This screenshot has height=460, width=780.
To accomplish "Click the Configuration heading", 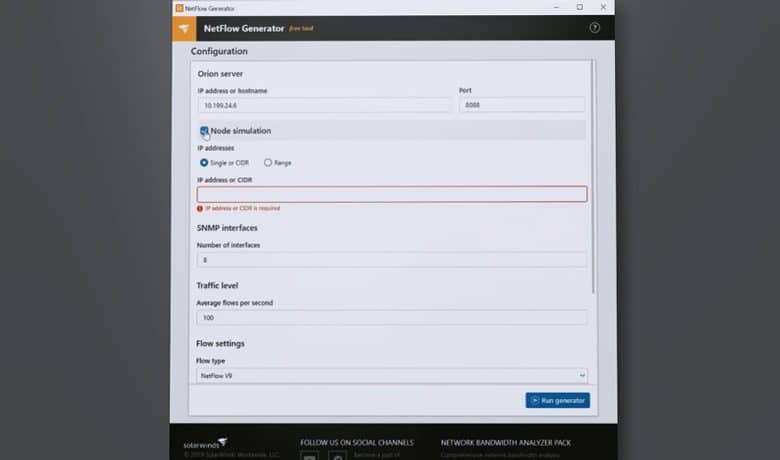I will tap(219, 51).
